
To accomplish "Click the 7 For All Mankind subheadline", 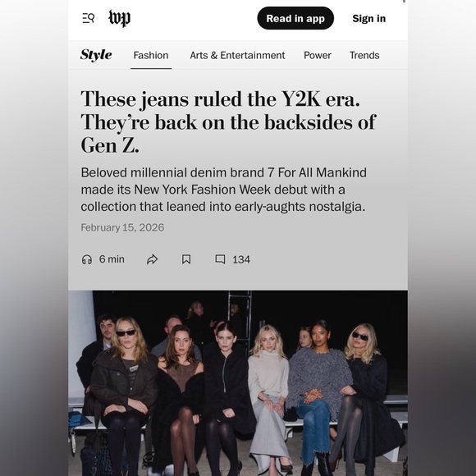I will tap(223, 190).
